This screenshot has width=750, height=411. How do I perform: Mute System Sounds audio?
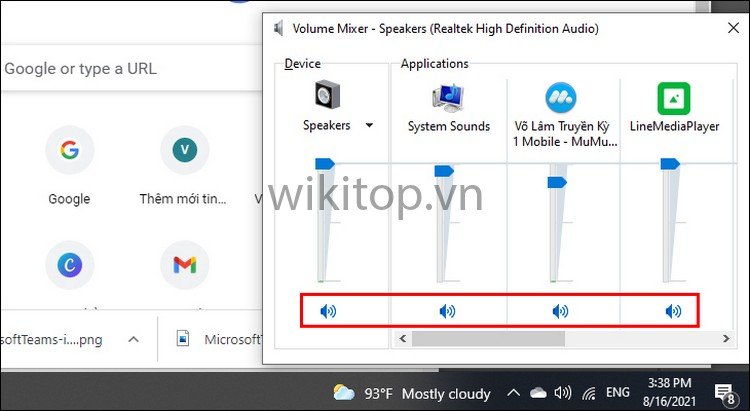click(448, 312)
